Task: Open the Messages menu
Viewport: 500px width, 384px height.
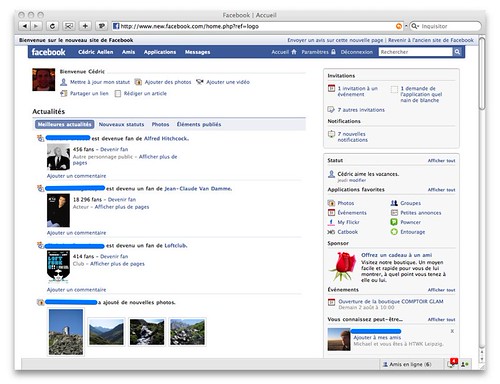Action: click(x=197, y=52)
